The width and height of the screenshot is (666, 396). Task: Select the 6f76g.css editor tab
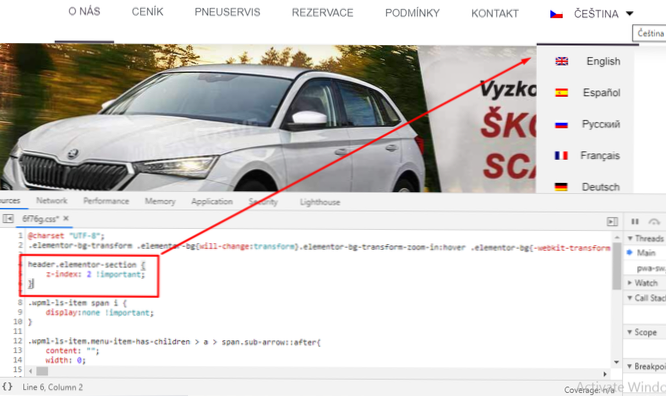click(40, 219)
